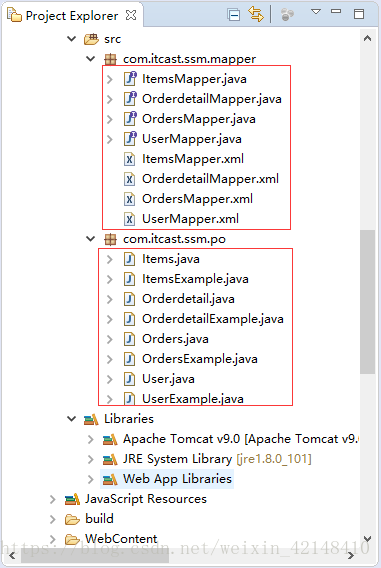This screenshot has height=568, width=381.
Task: Select UserExample.java file name
Action: [x=193, y=399]
